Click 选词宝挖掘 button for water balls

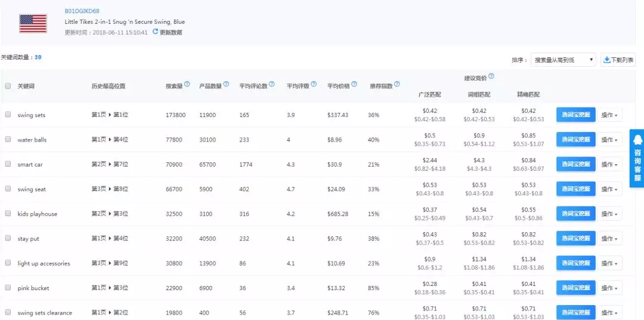pyautogui.click(x=576, y=140)
